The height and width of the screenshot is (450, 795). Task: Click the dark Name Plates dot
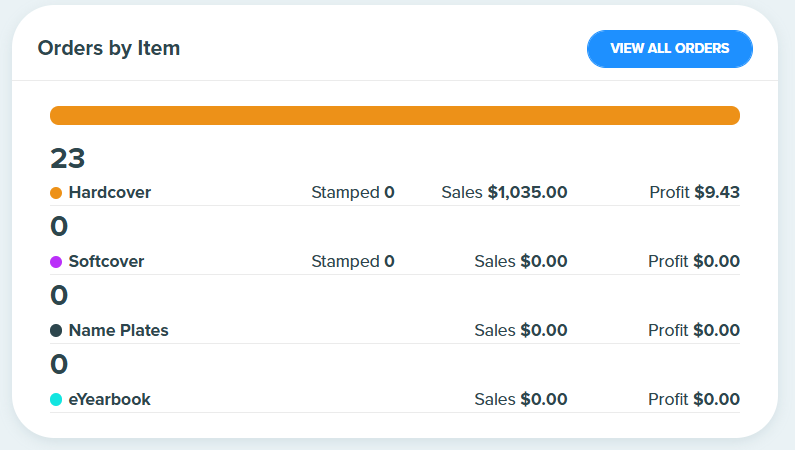[56, 330]
